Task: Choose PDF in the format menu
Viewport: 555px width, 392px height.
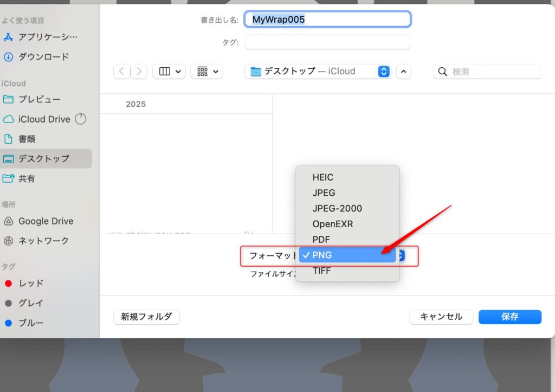Action: [x=321, y=239]
